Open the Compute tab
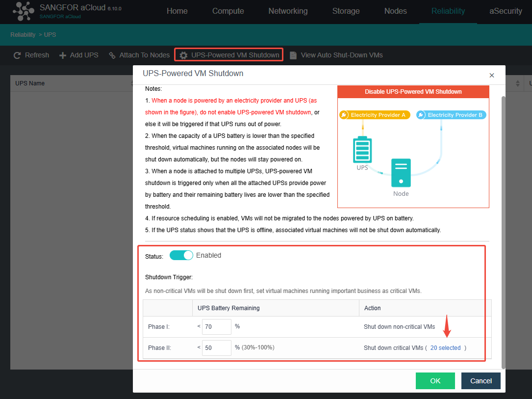532x399 pixels. pyautogui.click(x=228, y=11)
